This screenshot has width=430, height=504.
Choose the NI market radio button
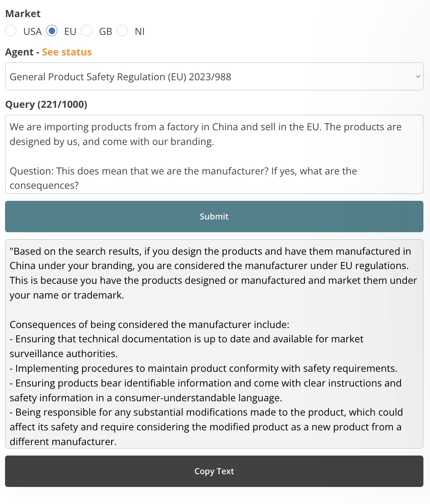pos(122,31)
